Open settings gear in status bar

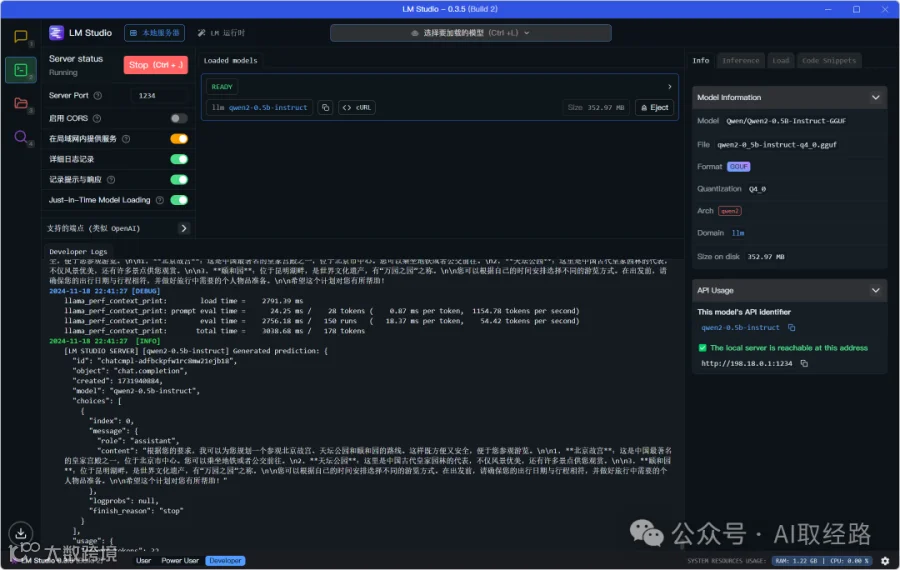(885, 561)
